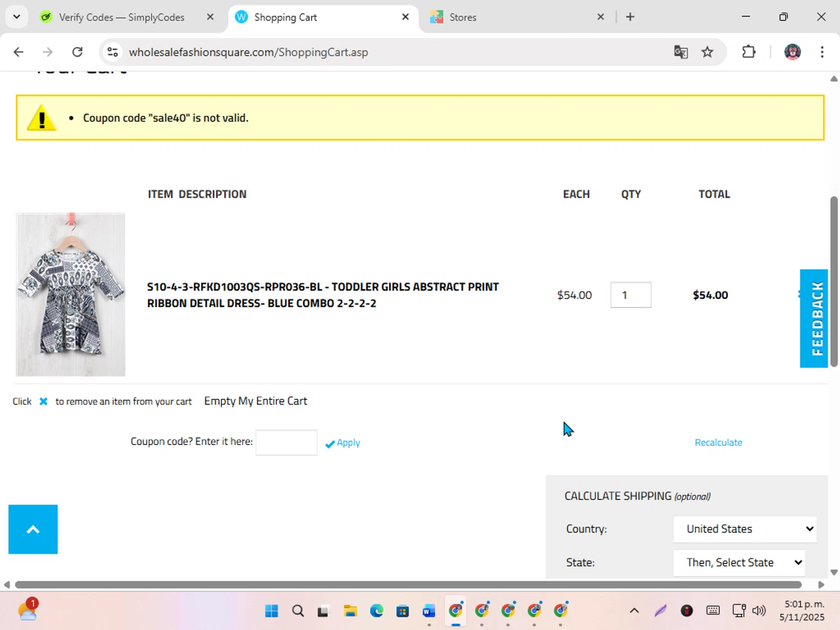Click the translate page icon
Viewport: 840px width, 630px height.
[x=680, y=52]
